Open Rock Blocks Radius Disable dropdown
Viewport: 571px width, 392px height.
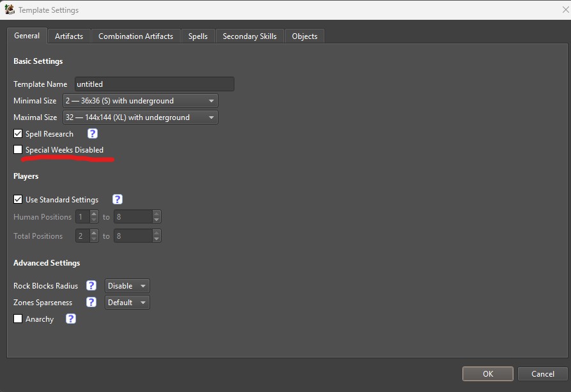pyautogui.click(x=127, y=286)
